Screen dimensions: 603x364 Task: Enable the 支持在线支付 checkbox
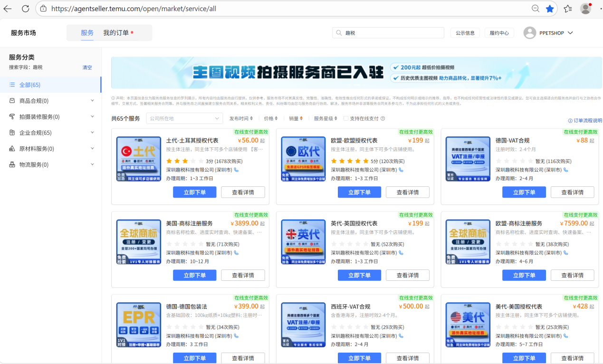click(346, 119)
